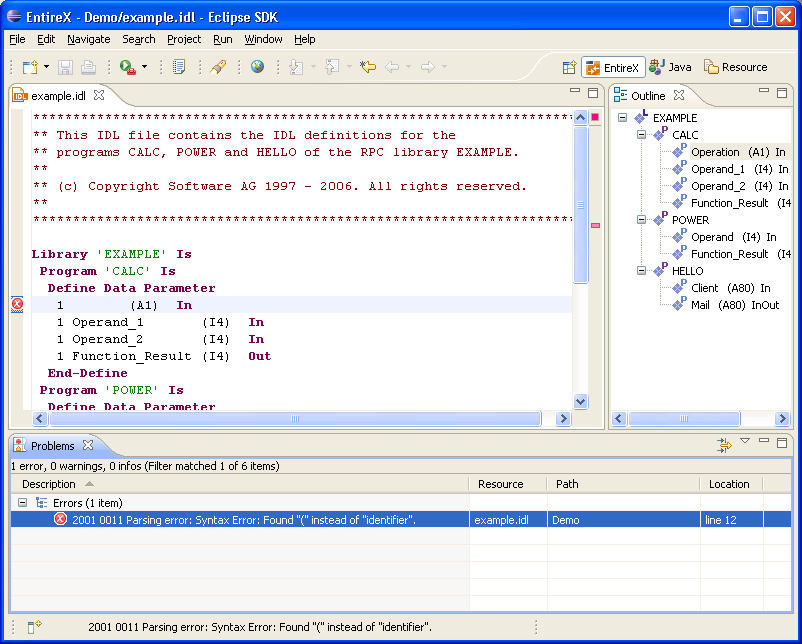Close the example.idl editor tab
This screenshot has height=644, width=802.
pos(99,95)
